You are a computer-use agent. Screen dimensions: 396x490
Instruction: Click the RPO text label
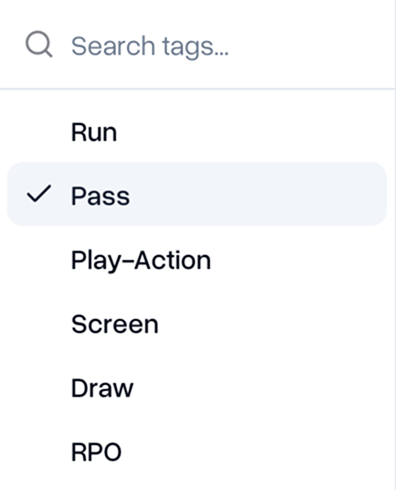tap(96, 452)
